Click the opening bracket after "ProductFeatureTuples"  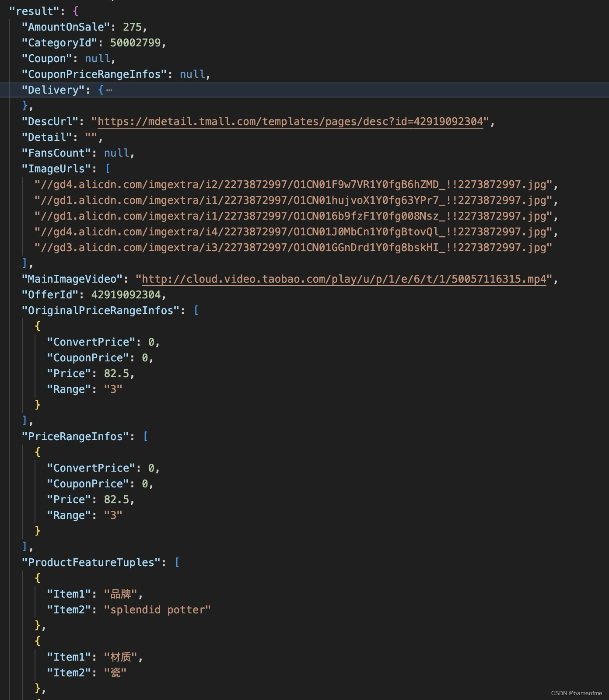click(177, 563)
